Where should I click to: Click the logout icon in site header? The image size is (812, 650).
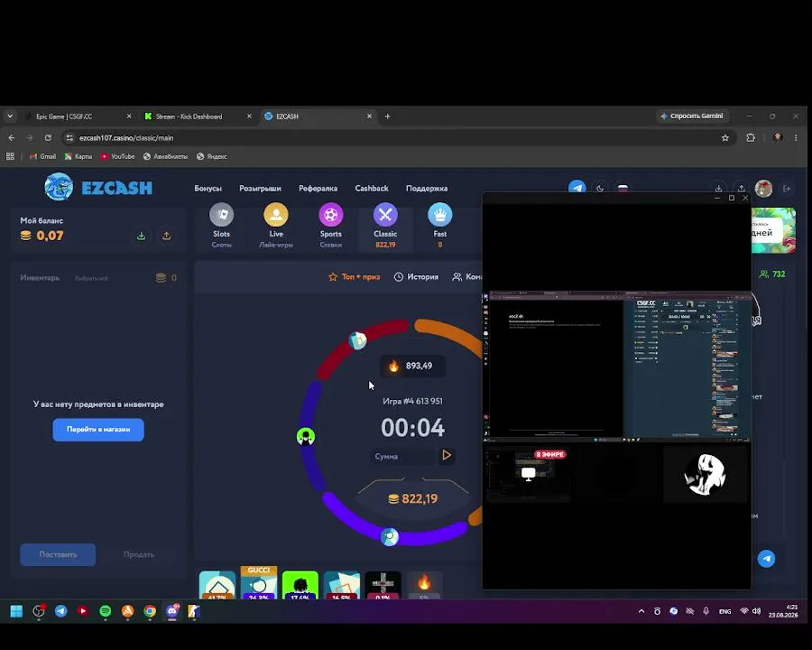[787, 188]
